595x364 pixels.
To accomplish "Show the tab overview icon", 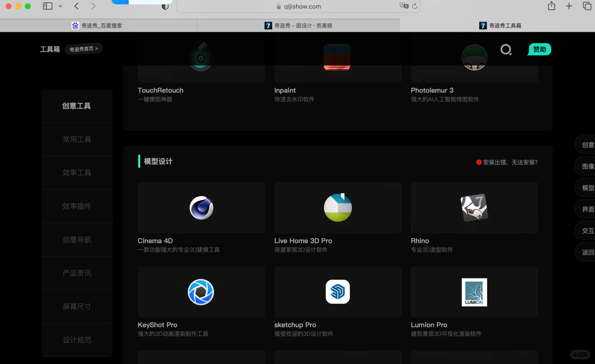I will (x=587, y=6).
